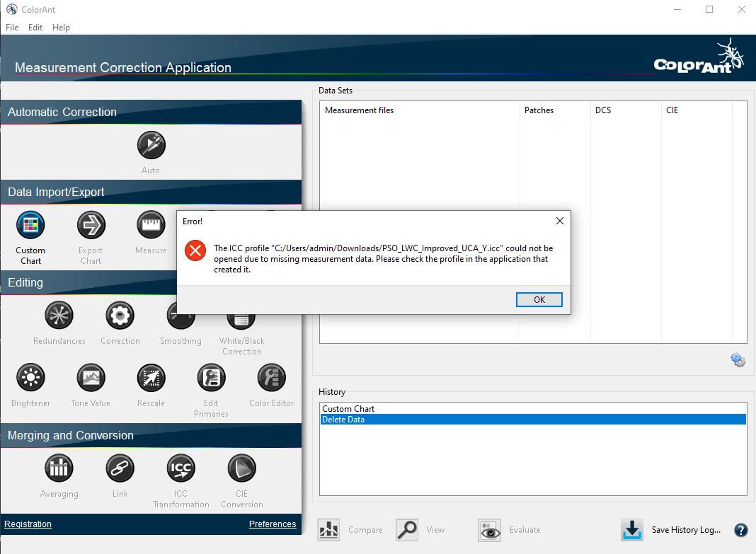Click the ColorAnt title bar app icon
Image resolution: width=756 pixels, height=554 pixels.
11,9
